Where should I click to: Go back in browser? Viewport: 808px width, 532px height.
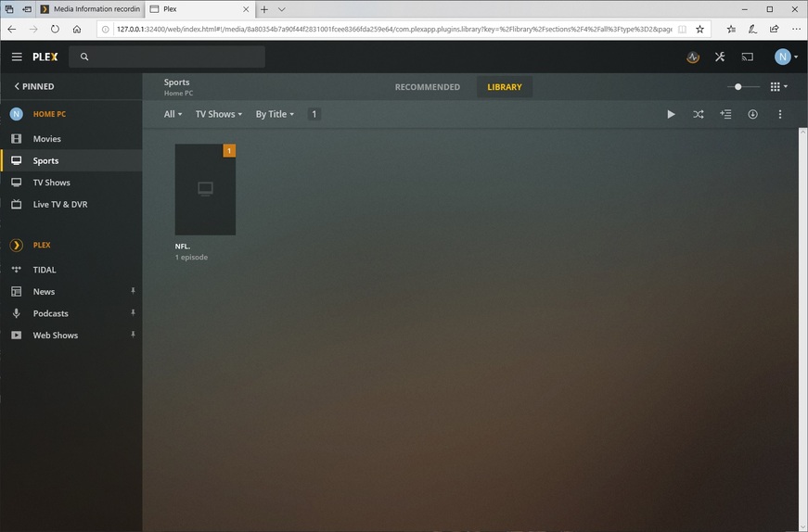(x=11, y=30)
